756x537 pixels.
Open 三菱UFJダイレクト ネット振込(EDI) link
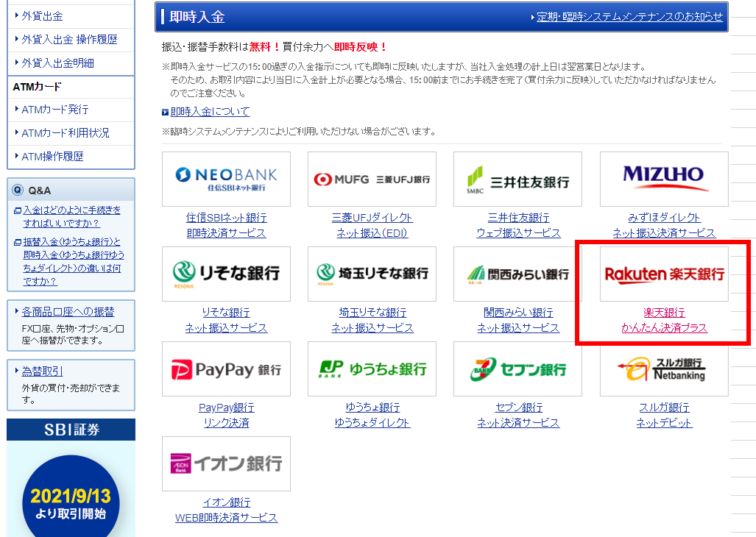pyautogui.click(x=372, y=225)
